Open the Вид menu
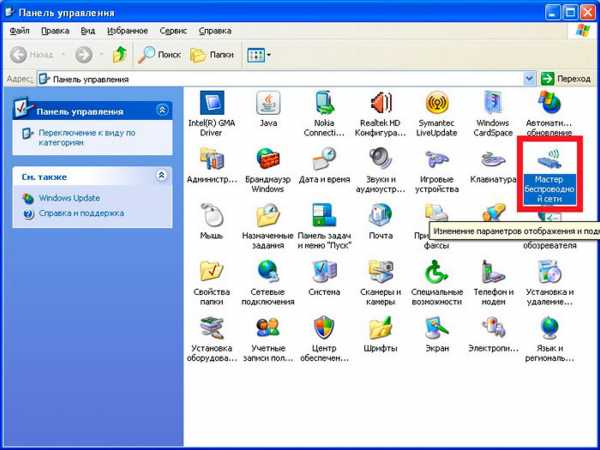The image size is (600, 450). [x=88, y=31]
